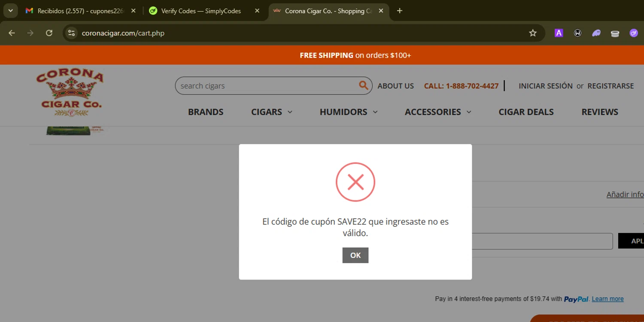The image size is (644, 322).
Task: Open the BRANDS menu item
Action: tap(206, 112)
